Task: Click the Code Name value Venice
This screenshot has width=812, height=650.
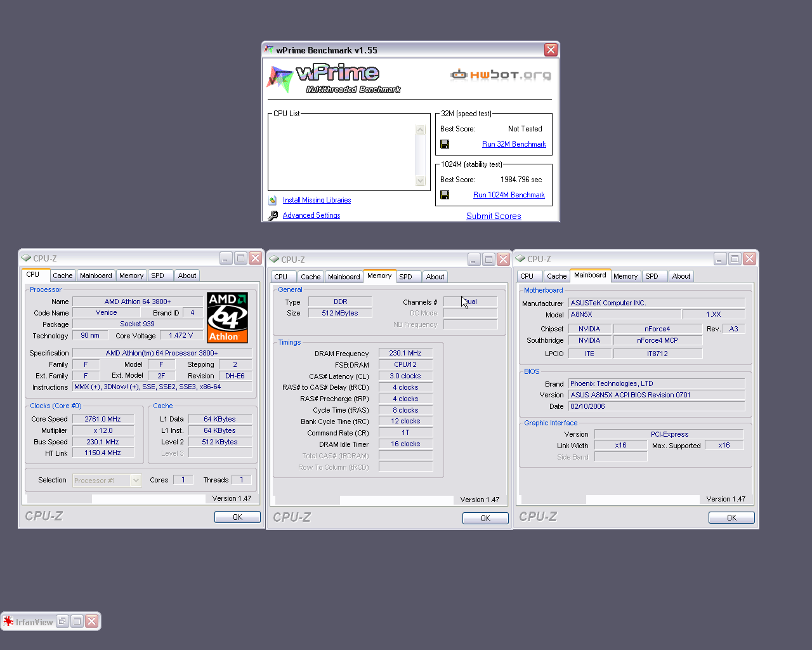Action: [x=106, y=312]
